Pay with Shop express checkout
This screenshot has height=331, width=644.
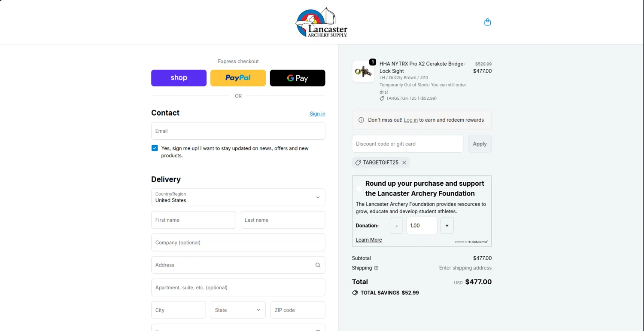click(x=179, y=78)
